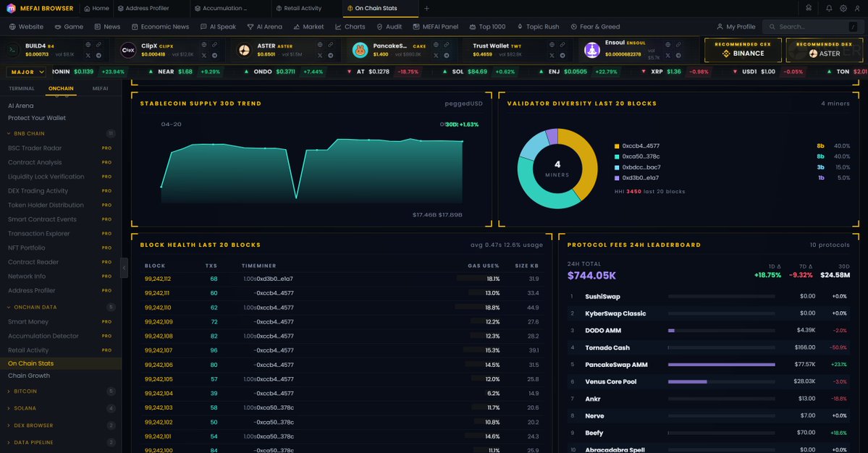Viewport: 868px width, 453px height.
Task: Open ClipX website globe icon
Action: [x=203, y=45]
